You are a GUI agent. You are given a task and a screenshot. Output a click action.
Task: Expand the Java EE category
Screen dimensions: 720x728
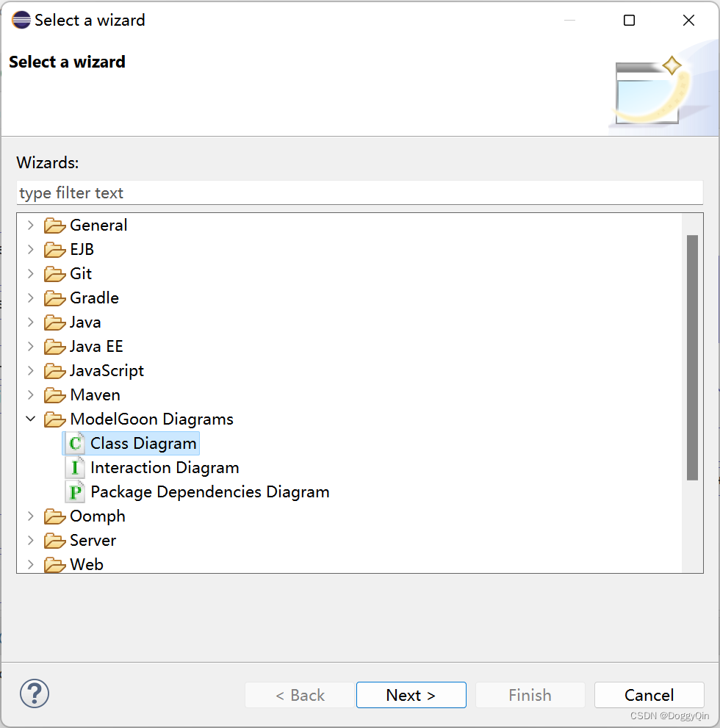[x=30, y=346]
